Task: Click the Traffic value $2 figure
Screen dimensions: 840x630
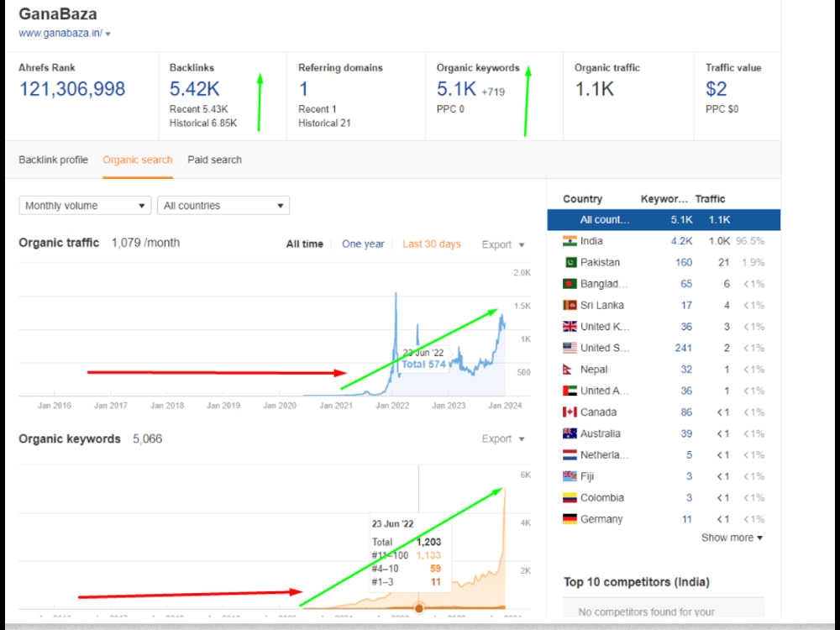Action: [x=717, y=89]
